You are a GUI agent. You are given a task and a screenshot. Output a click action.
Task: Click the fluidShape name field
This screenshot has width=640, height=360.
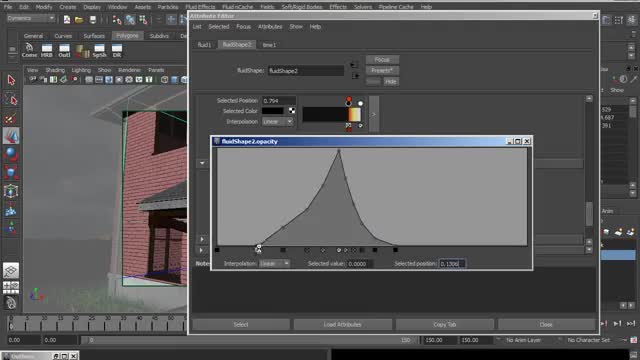[x=306, y=71]
